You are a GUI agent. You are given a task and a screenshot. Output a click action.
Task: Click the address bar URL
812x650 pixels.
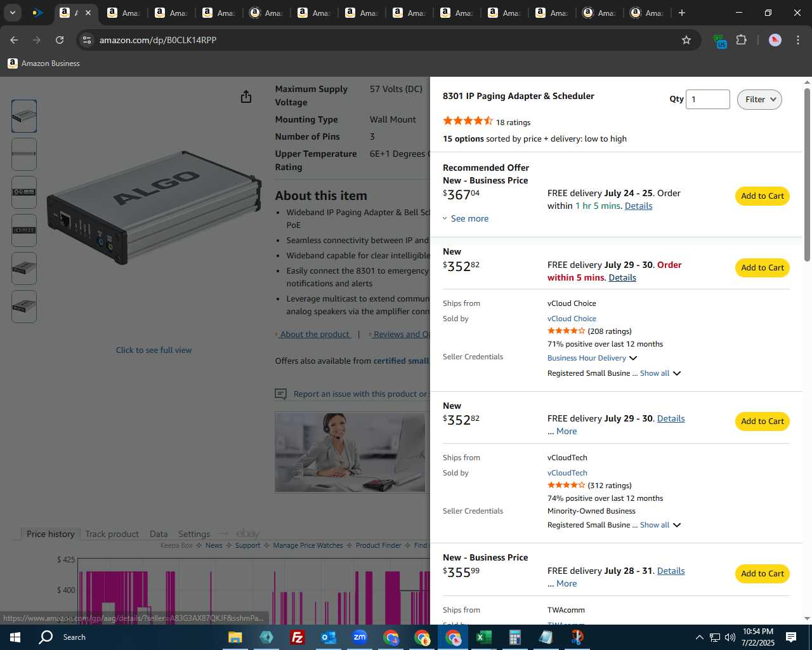click(x=158, y=40)
